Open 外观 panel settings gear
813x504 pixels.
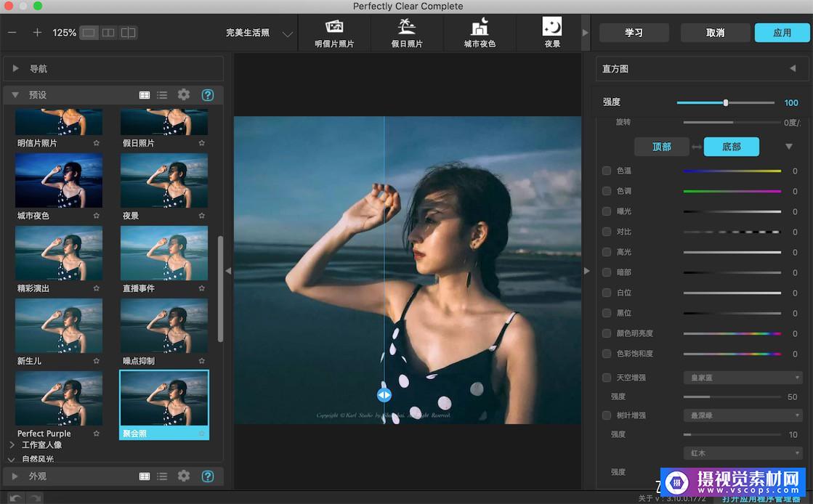[184, 476]
